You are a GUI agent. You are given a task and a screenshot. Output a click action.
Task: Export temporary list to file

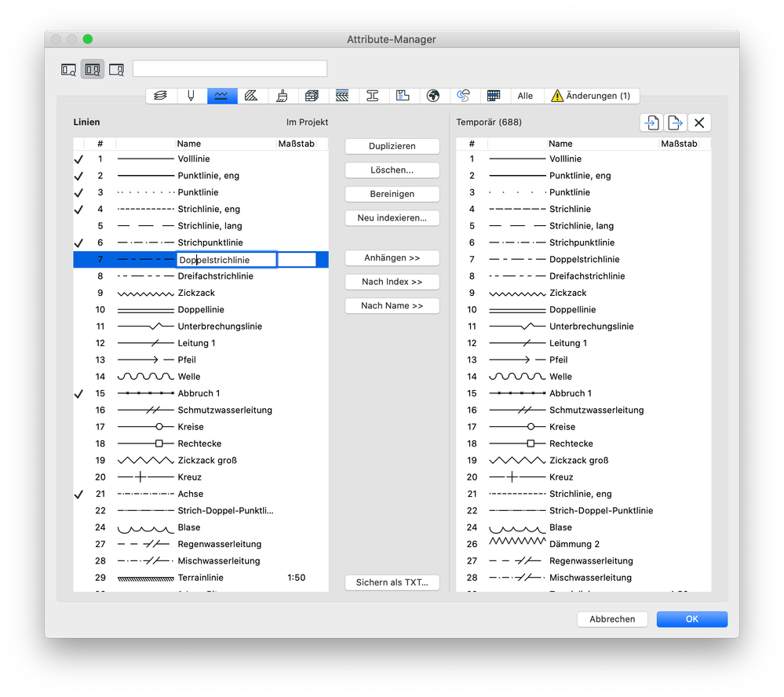coord(675,122)
